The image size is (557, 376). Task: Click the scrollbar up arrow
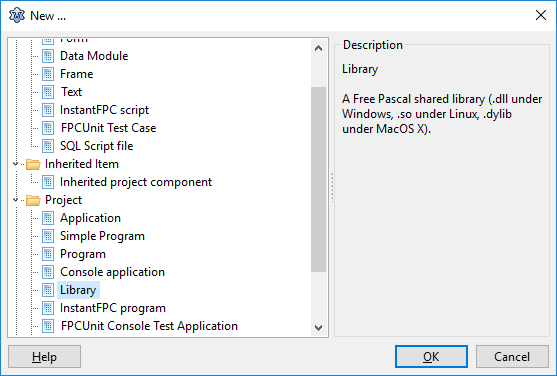coord(319,48)
